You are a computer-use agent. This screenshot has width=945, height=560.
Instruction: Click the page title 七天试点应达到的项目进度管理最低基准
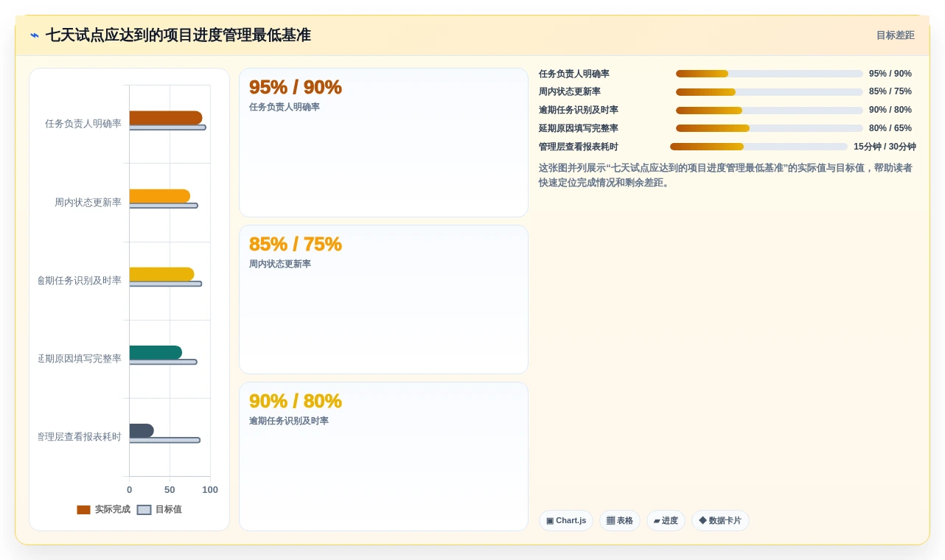point(178,35)
